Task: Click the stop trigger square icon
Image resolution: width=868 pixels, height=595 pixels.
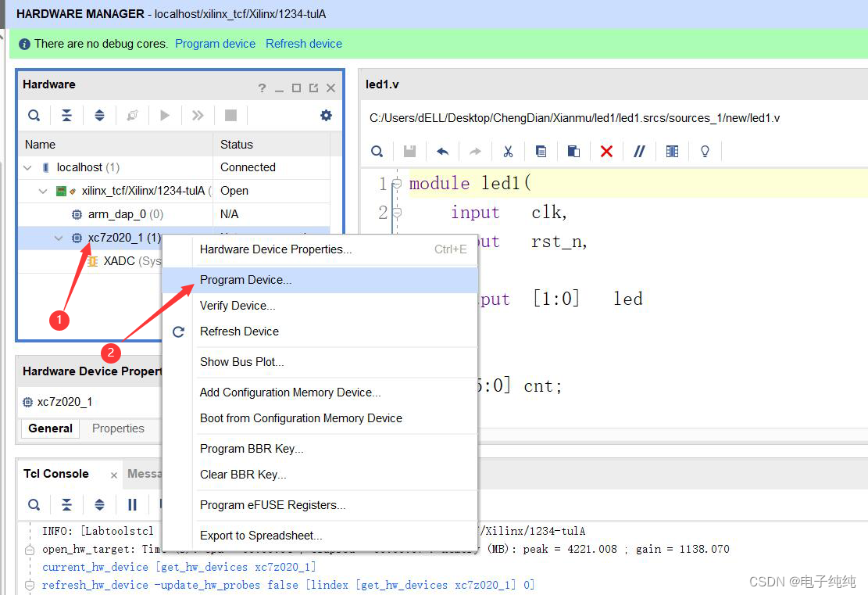Action: 230,115
